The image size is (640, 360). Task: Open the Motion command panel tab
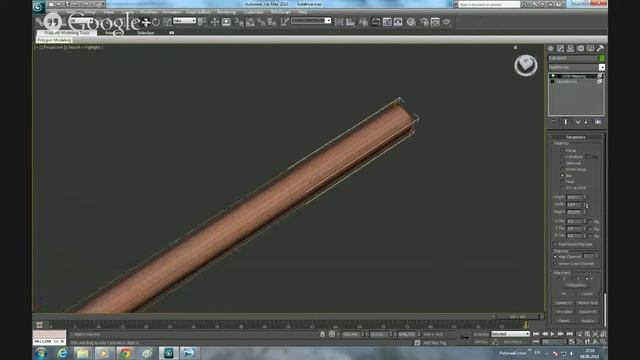(580, 49)
